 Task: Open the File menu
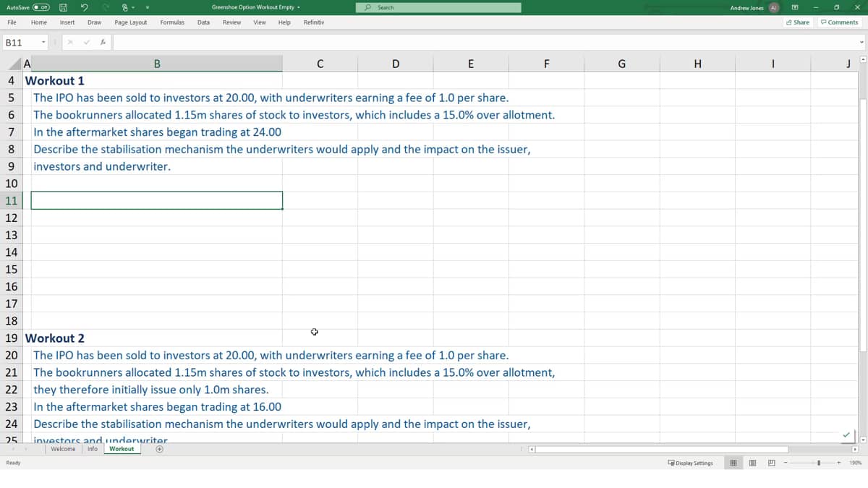(12, 22)
